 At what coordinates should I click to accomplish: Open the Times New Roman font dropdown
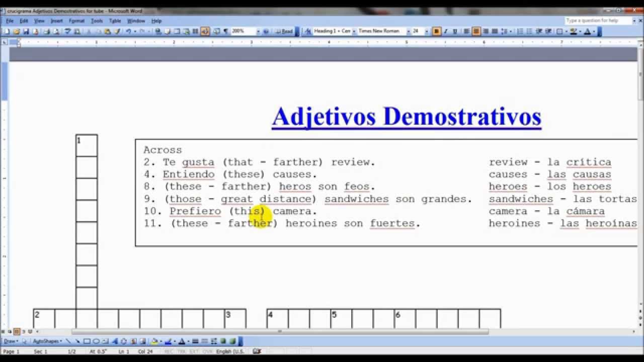(x=408, y=31)
